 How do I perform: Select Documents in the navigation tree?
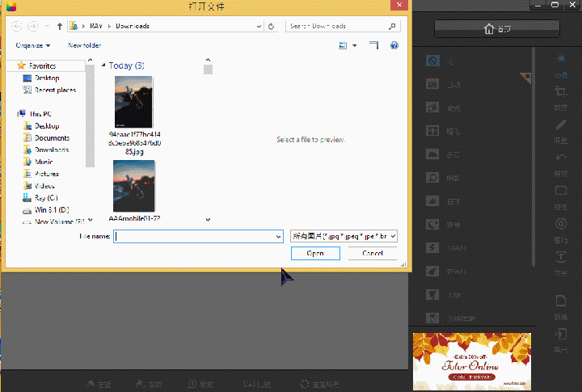pyautogui.click(x=51, y=138)
